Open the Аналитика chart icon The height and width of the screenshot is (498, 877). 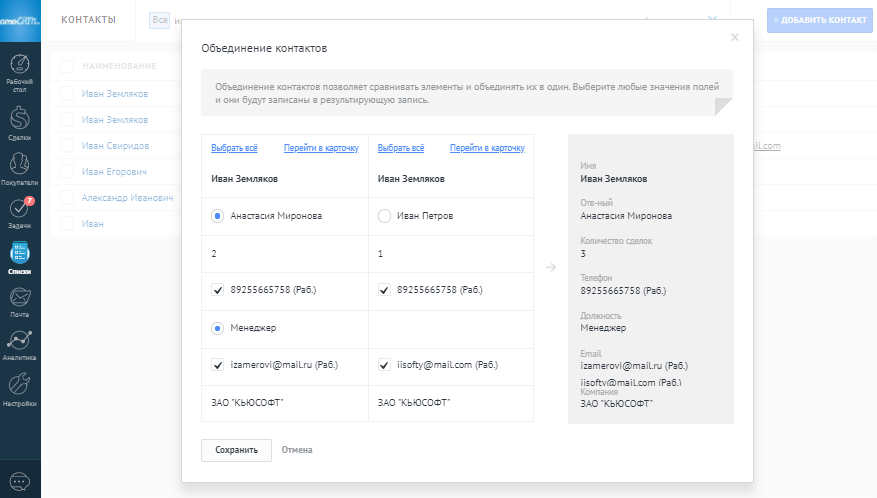pos(20,344)
